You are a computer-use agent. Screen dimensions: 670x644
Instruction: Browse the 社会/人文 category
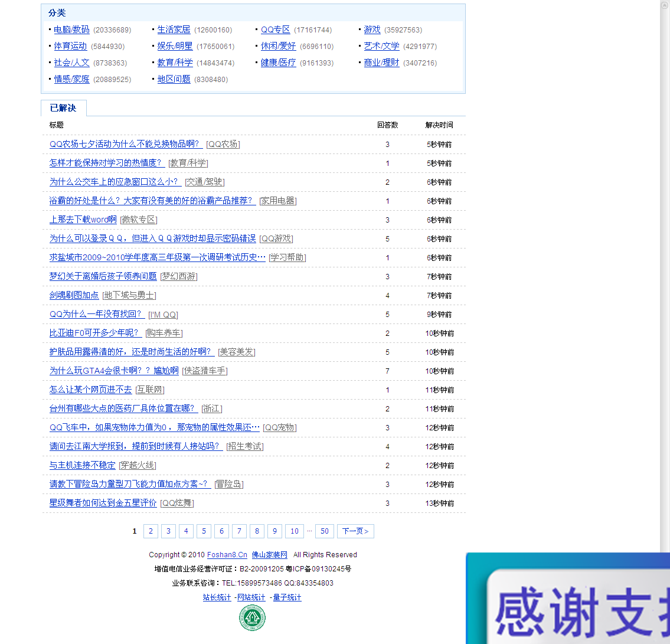coord(72,63)
